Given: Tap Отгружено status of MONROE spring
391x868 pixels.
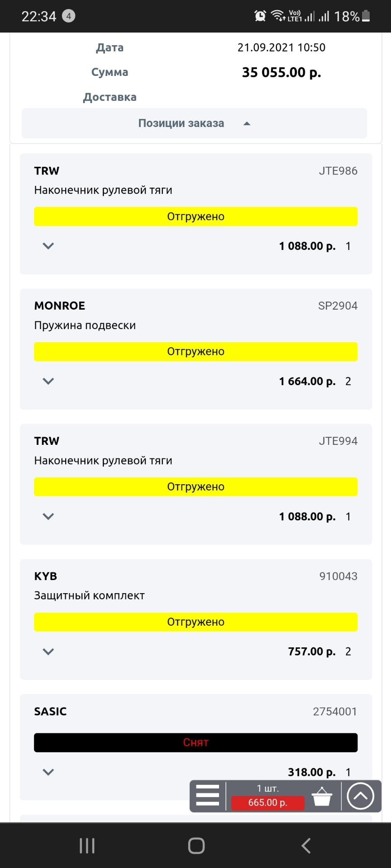Looking at the screenshot, I should point(195,352).
